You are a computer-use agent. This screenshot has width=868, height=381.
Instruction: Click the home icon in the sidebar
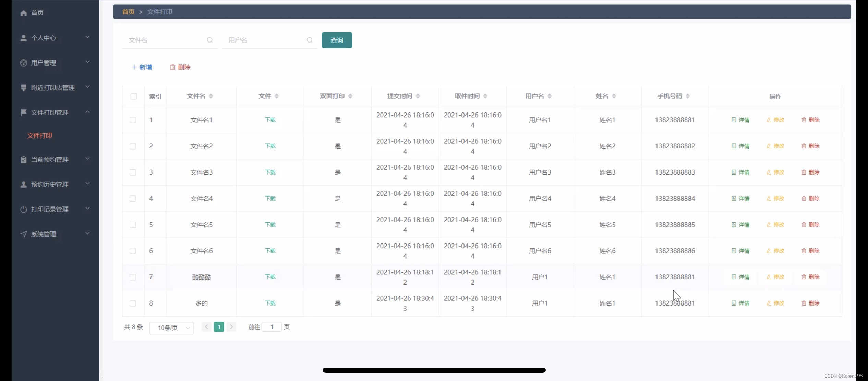click(23, 13)
